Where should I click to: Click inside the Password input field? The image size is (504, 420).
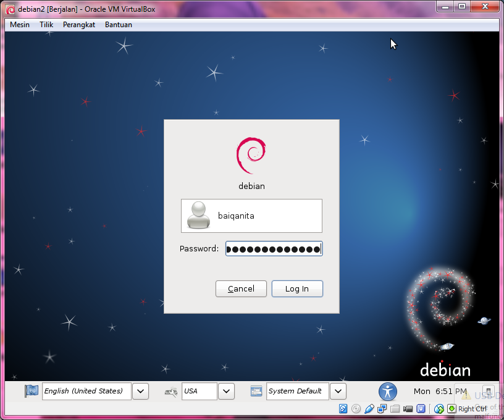[274, 248]
